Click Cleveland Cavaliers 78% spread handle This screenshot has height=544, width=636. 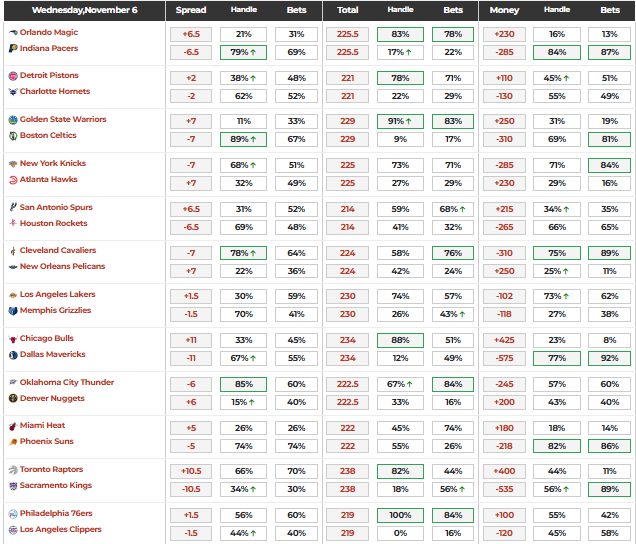click(243, 253)
